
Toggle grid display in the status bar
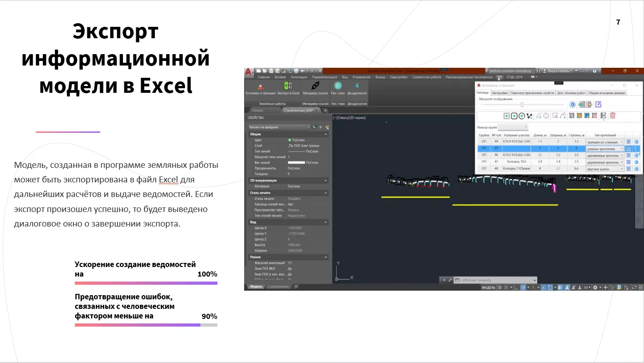500,287
